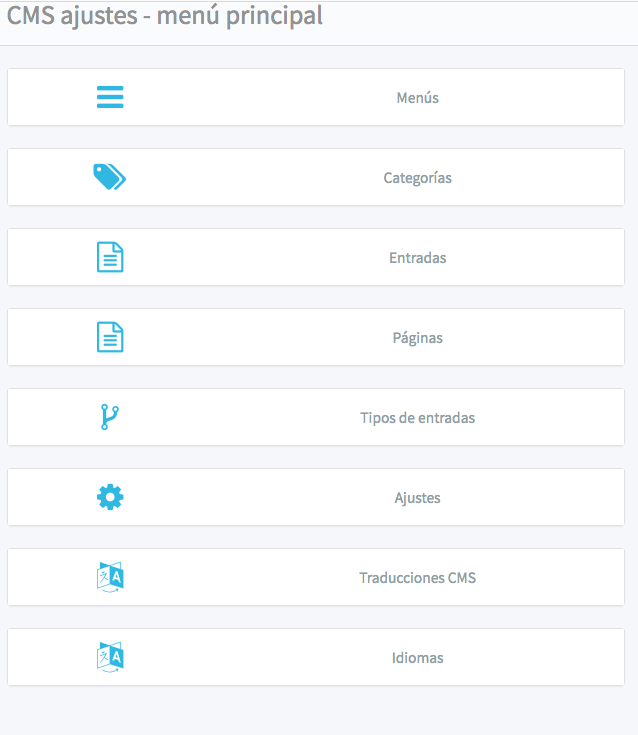638x735 pixels.
Task: Click the hamburger Menús icon
Action: 110,97
